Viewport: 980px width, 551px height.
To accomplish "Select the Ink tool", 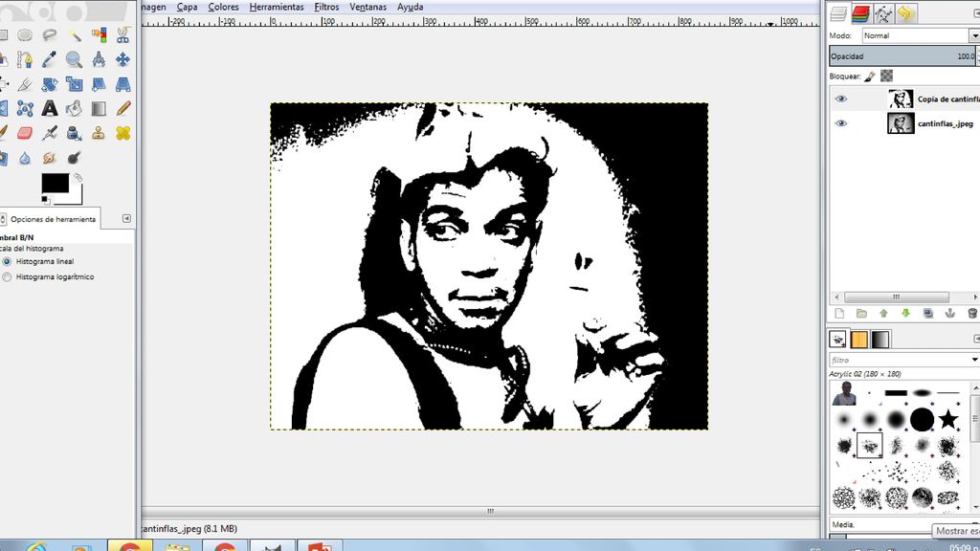I will click(75, 133).
